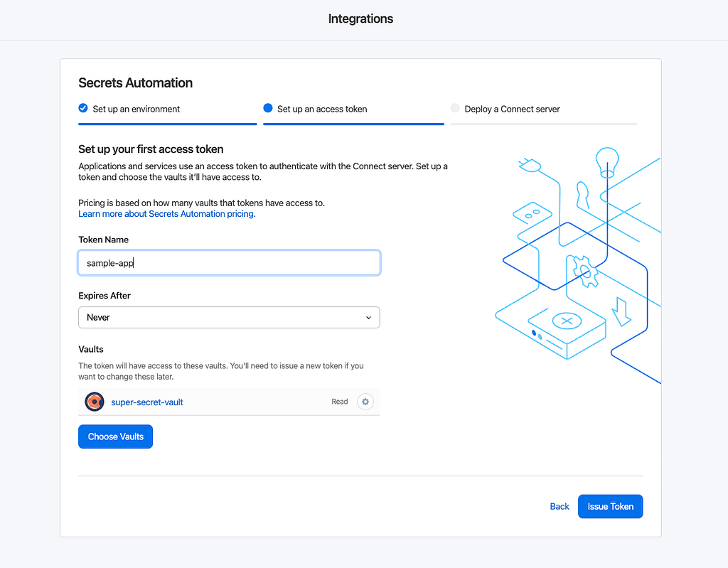Image resolution: width=728 pixels, height=568 pixels.
Task: Click the completed environment checkmark icon
Action: click(83, 109)
